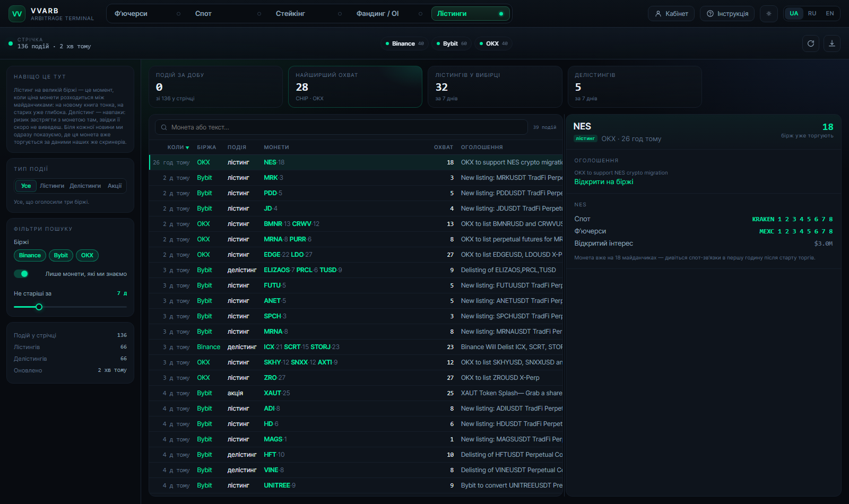Toggle the Binance exchange filter
849x504 pixels.
30,255
